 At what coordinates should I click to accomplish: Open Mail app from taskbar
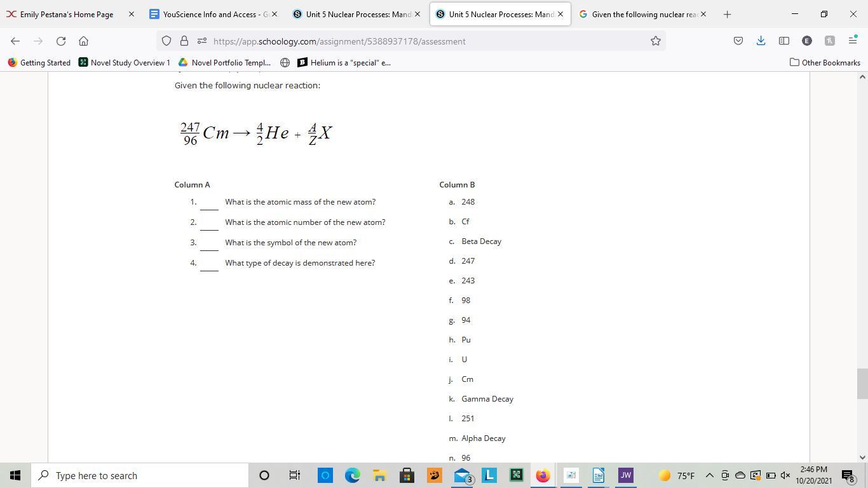point(462,475)
